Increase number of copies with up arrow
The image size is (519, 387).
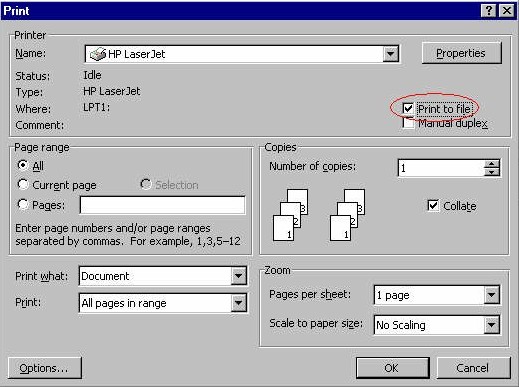tap(492, 164)
